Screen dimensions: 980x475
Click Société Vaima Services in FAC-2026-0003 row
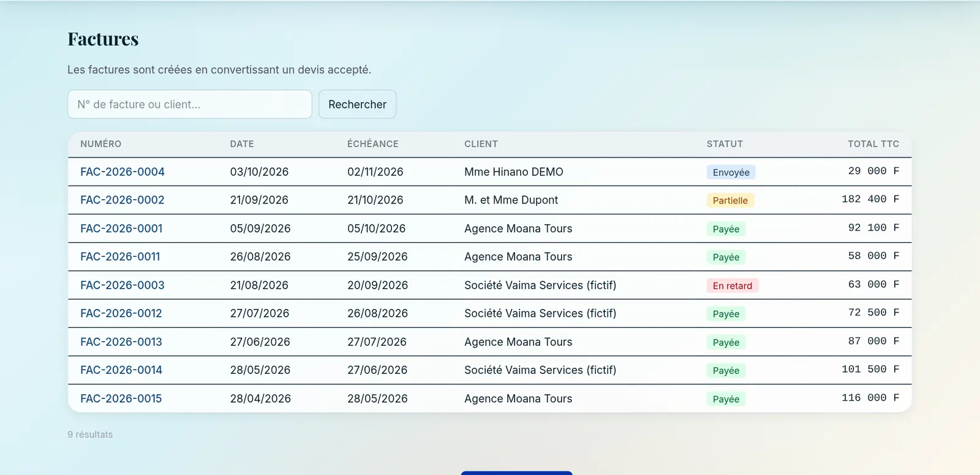point(540,285)
